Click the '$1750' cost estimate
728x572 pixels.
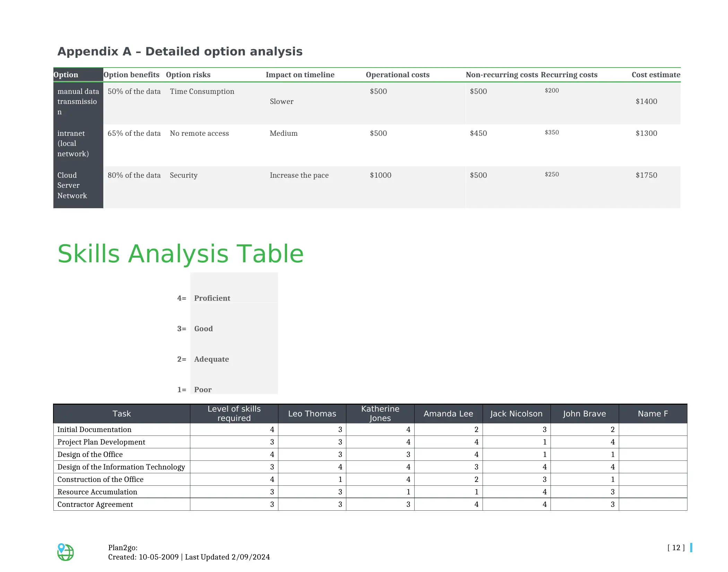pyautogui.click(x=647, y=175)
